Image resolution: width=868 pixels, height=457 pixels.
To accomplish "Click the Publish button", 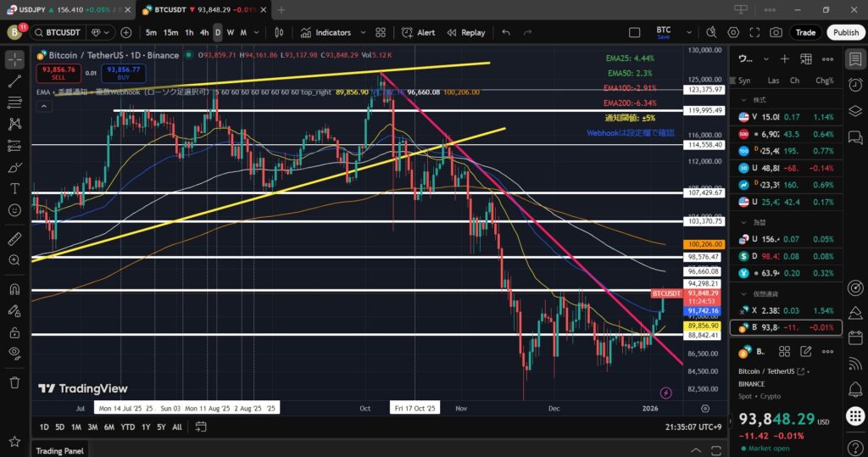I will click(x=845, y=32).
